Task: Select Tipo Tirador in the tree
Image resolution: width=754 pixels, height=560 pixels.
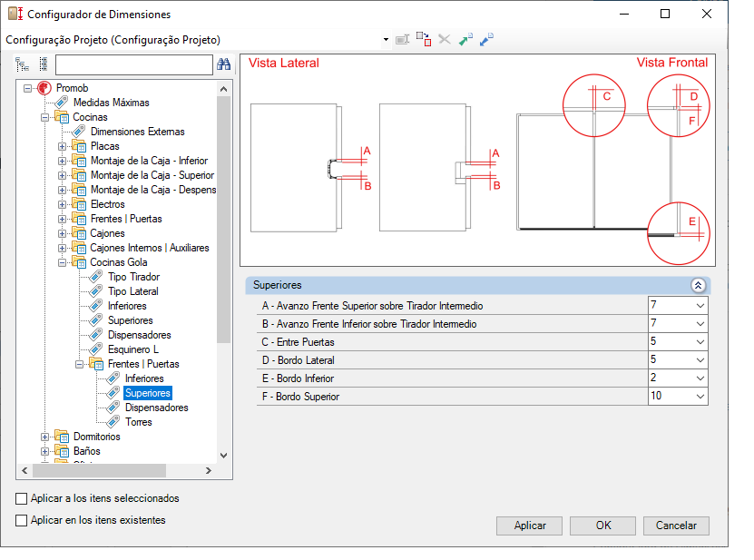Action: click(x=133, y=277)
